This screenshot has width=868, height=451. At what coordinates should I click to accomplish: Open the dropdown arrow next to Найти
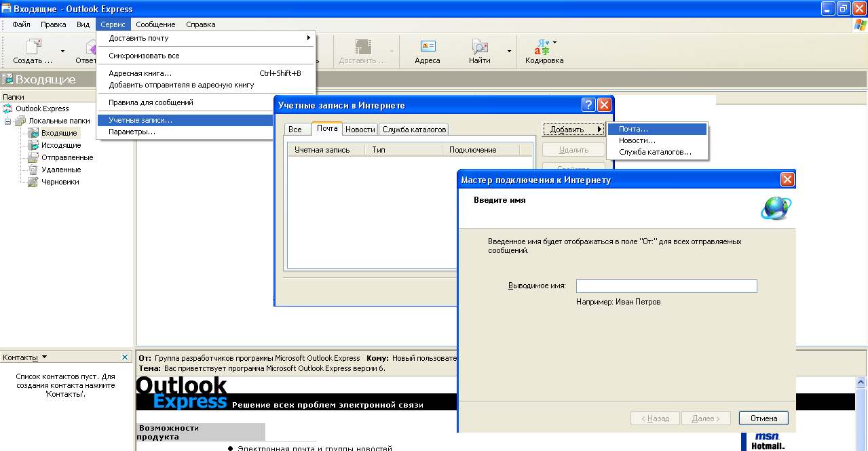[509, 51]
